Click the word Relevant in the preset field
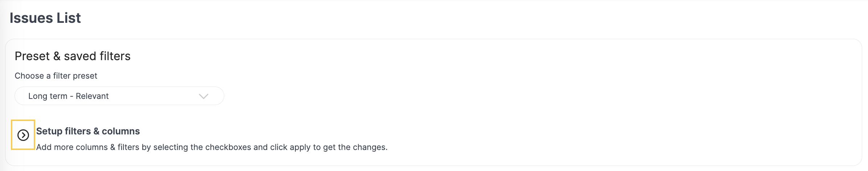The width and height of the screenshot is (868, 171). coord(92,96)
